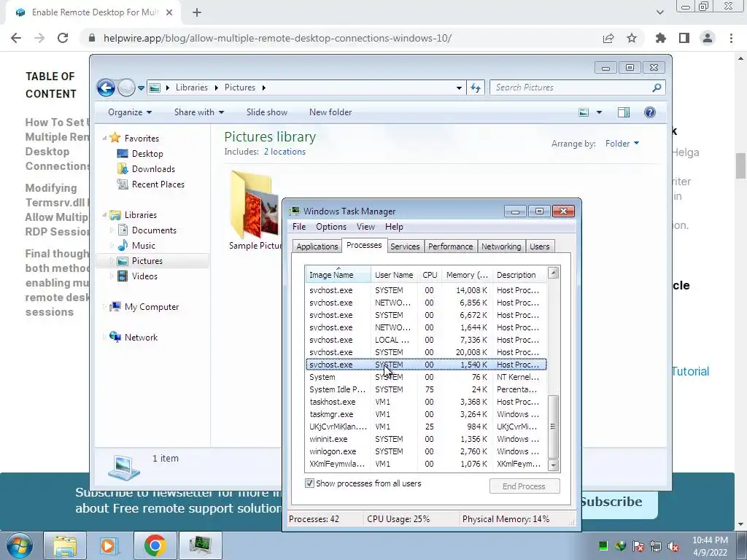Click the Slide show button
747x560 pixels.
267,112
